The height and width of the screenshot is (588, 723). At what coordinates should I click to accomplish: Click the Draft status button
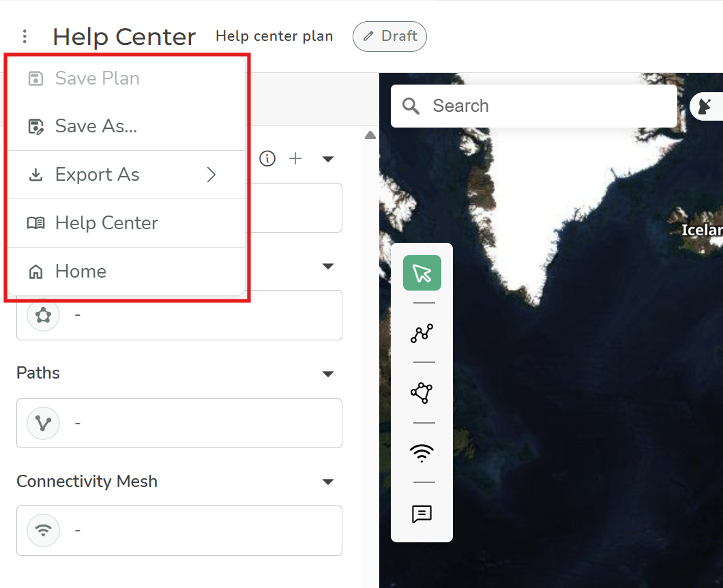(389, 36)
